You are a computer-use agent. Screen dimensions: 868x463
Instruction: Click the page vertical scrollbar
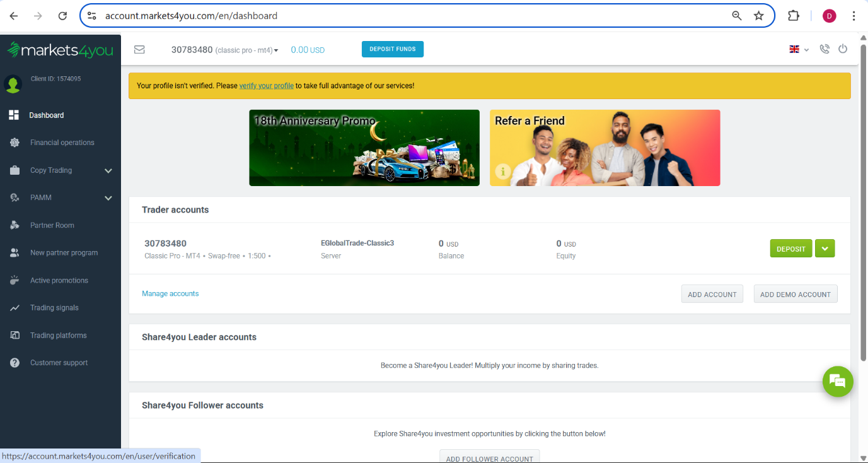pos(864,202)
